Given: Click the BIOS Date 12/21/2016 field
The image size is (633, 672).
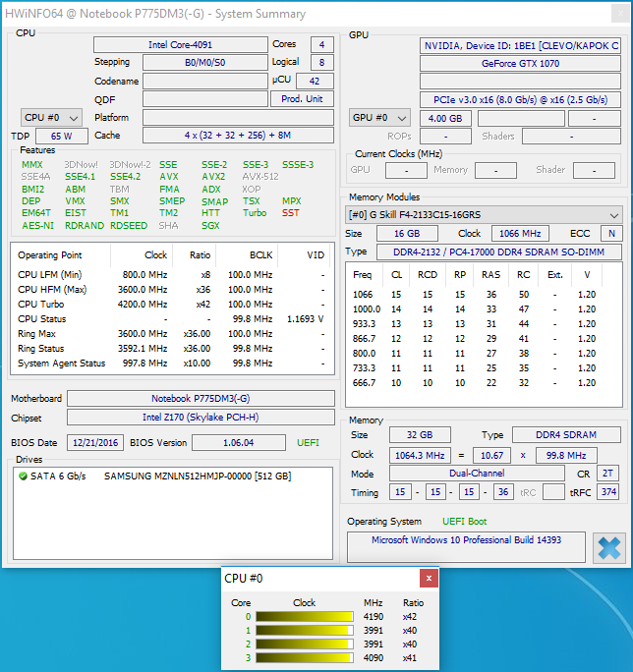Looking at the screenshot, I should (x=95, y=443).
